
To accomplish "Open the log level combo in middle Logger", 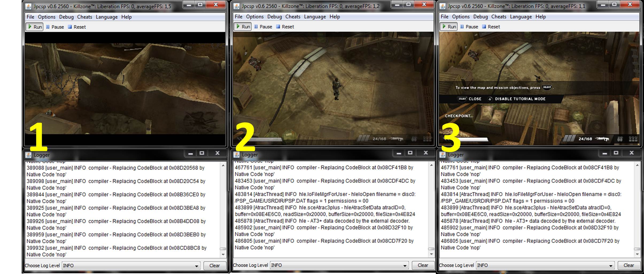I will 405,266.
